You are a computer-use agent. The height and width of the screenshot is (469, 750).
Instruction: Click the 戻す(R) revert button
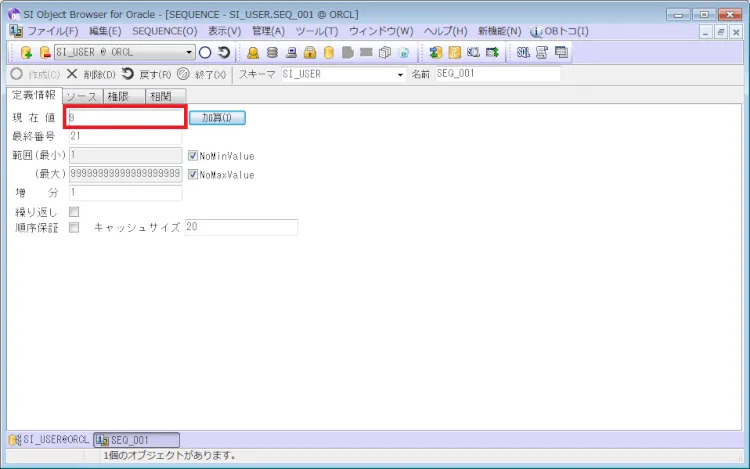click(146, 74)
